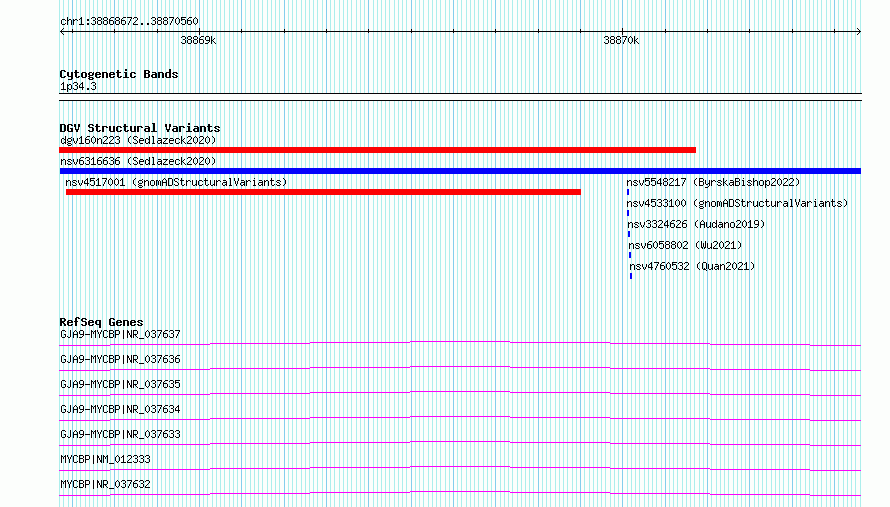890x507 pixels.
Task: Click the small blue nsv4760532 variant marker
Action: pos(631,276)
